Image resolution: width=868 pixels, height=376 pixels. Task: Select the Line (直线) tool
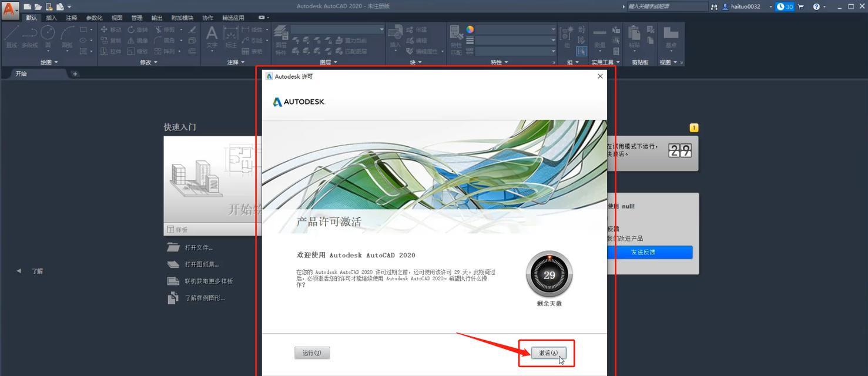(x=11, y=37)
